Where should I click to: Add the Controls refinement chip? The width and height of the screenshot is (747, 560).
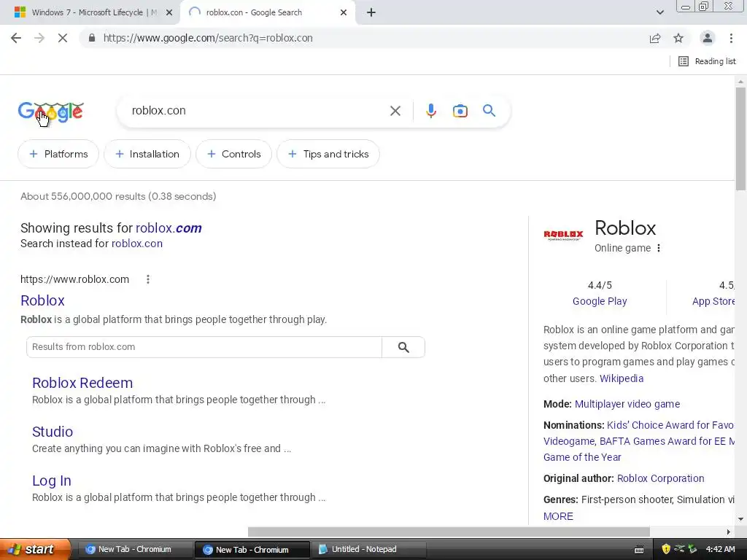click(234, 154)
